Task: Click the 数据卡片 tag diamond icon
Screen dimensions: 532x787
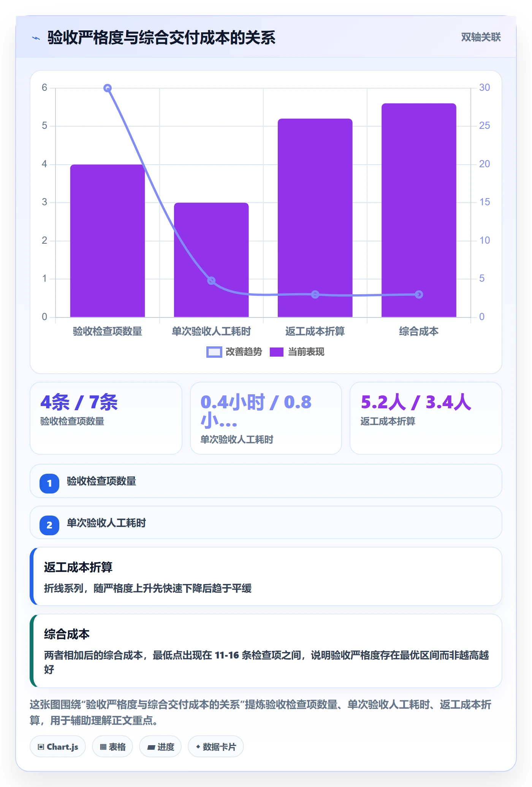Action: tap(198, 747)
